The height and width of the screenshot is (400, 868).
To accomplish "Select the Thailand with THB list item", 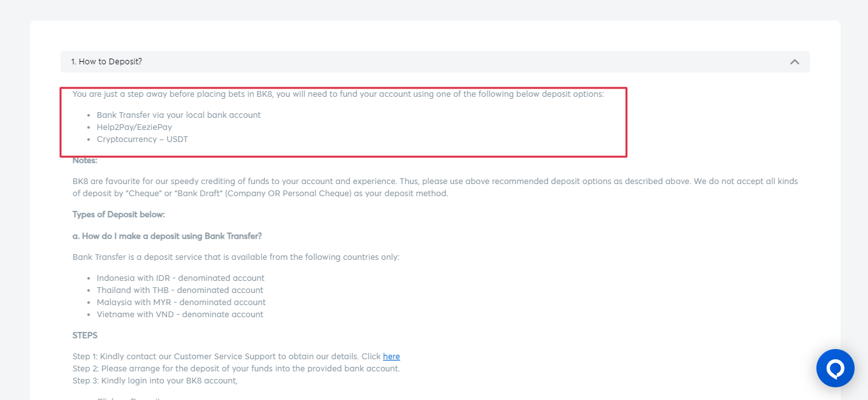I will coord(180,290).
